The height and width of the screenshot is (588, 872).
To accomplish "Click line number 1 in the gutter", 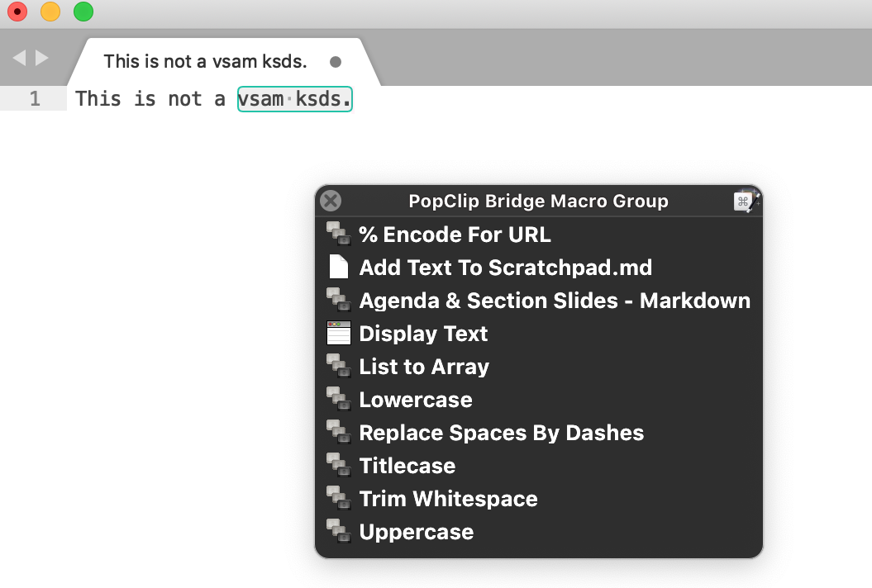I will (34, 99).
